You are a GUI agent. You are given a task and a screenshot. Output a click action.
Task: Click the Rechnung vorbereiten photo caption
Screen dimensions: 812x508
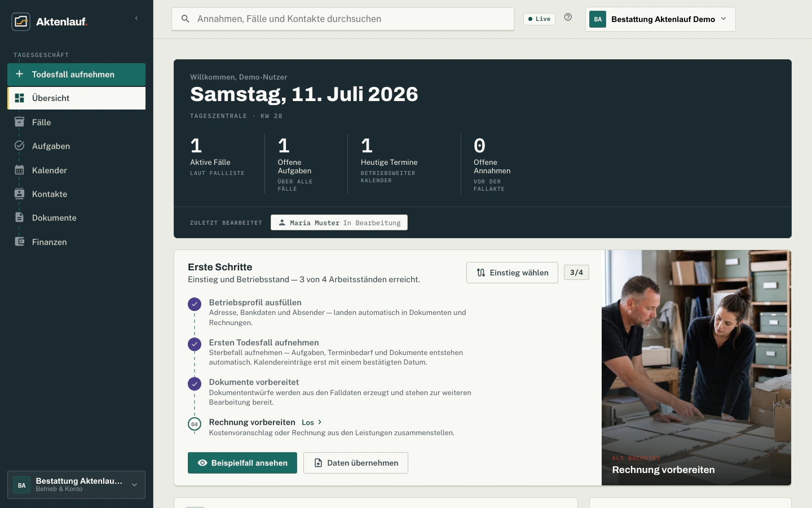tap(664, 470)
